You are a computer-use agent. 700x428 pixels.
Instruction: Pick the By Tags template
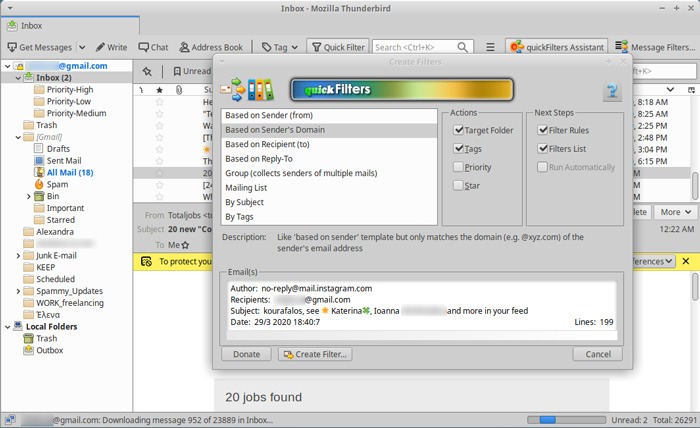pos(329,216)
